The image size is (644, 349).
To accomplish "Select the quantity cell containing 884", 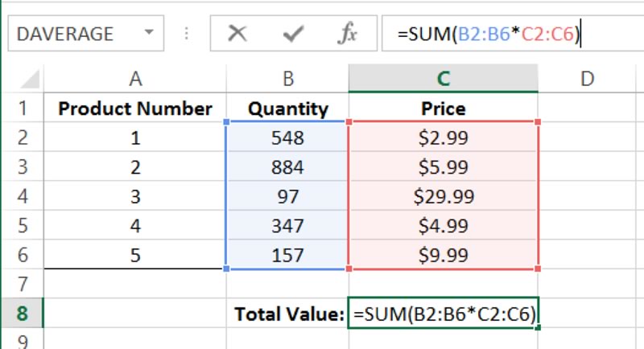I will 287,167.
